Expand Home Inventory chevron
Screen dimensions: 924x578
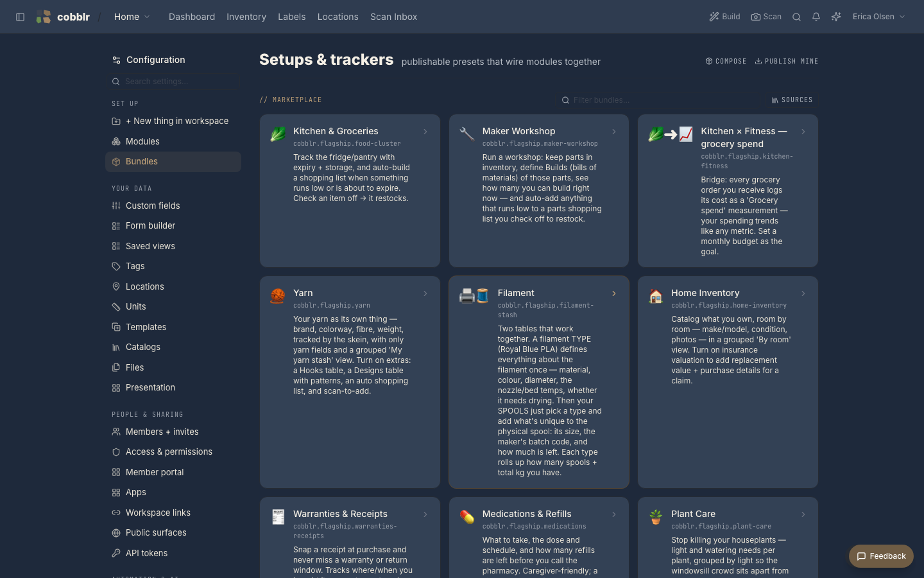(x=803, y=293)
